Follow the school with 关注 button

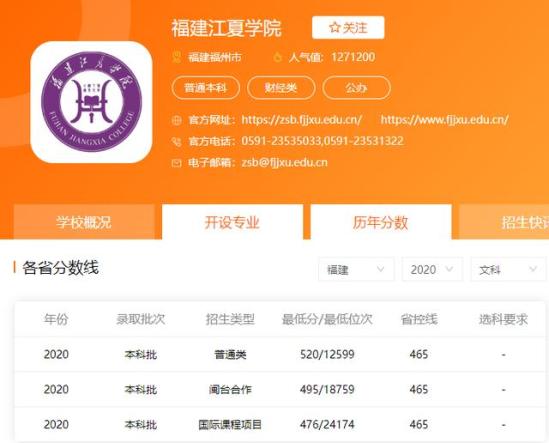click(348, 27)
